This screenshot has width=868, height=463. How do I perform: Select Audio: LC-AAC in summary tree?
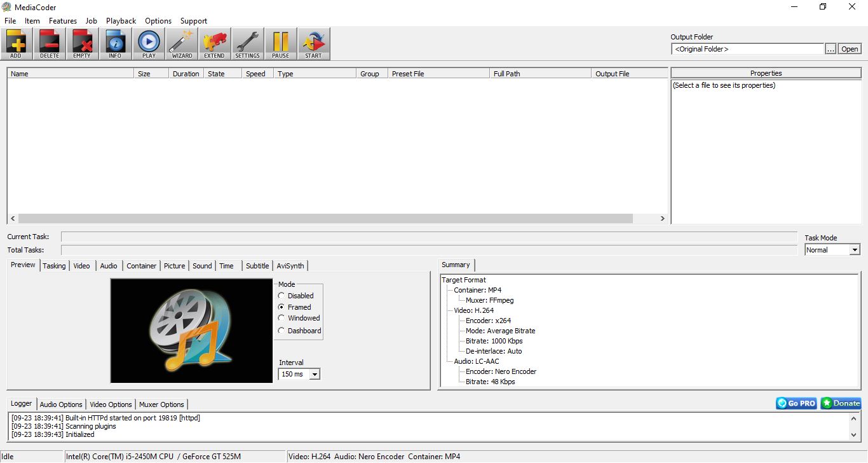(476, 361)
